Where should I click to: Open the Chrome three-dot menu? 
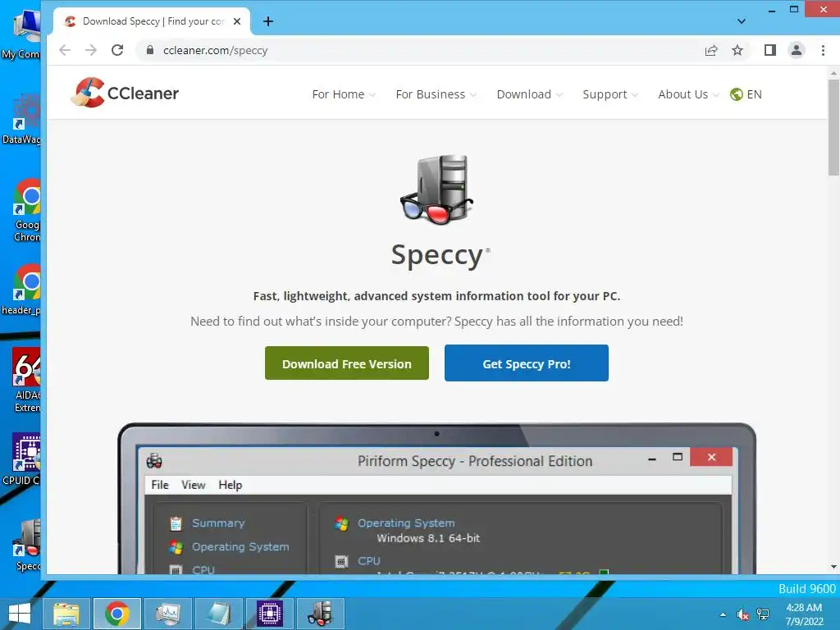click(x=823, y=50)
